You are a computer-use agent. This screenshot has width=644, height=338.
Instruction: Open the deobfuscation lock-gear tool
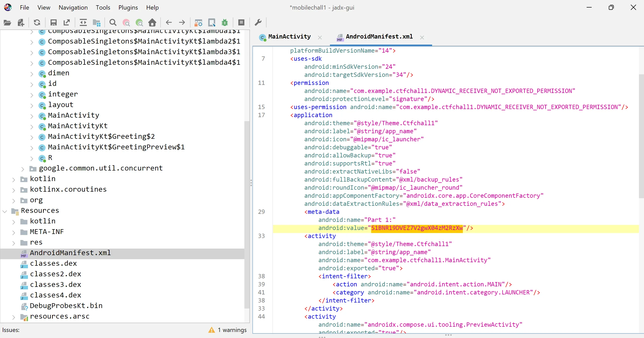coord(198,23)
